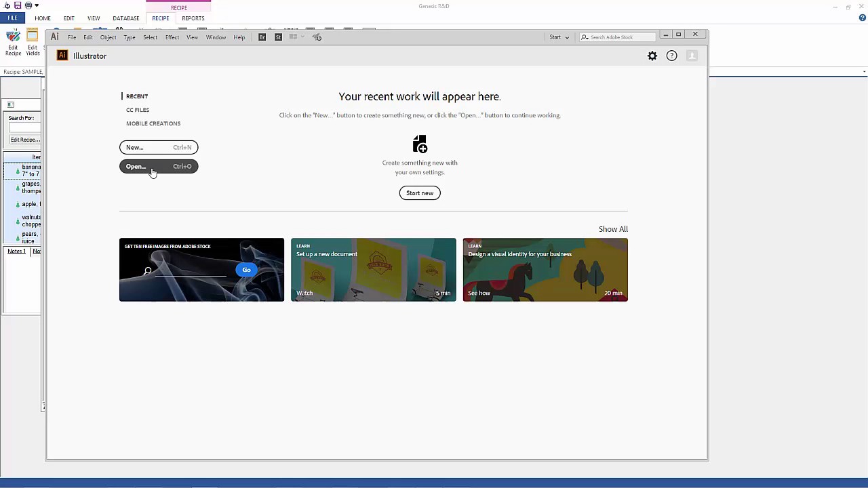The width and height of the screenshot is (868, 488).
Task: Click the save icon in Genesis quick access
Action: [x=18, y=5]
